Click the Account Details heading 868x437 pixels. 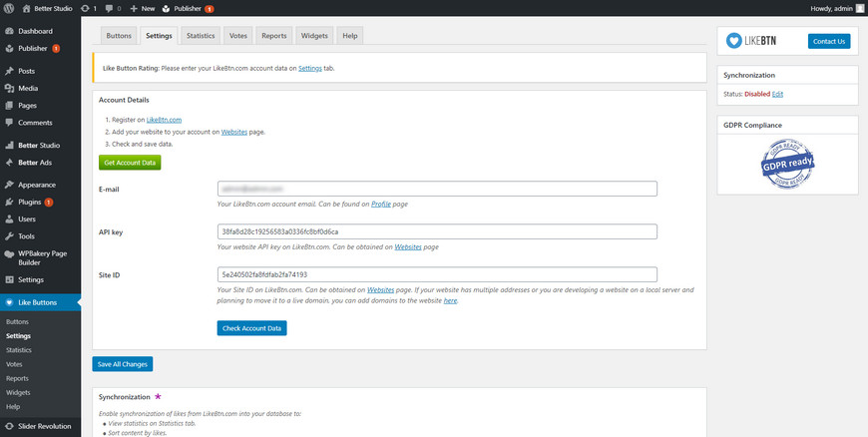coord(124,100)
